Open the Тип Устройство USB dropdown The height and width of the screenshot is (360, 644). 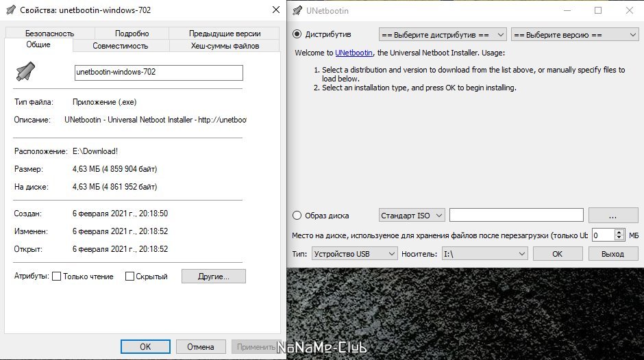(354, 254)
